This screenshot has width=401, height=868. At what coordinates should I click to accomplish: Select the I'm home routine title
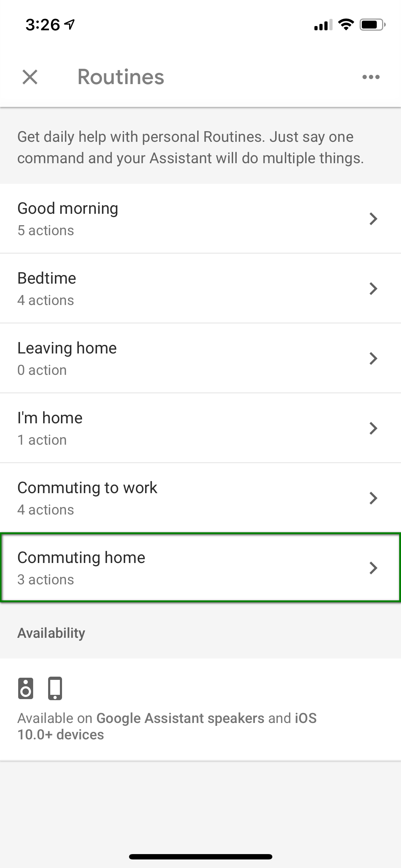50,418
